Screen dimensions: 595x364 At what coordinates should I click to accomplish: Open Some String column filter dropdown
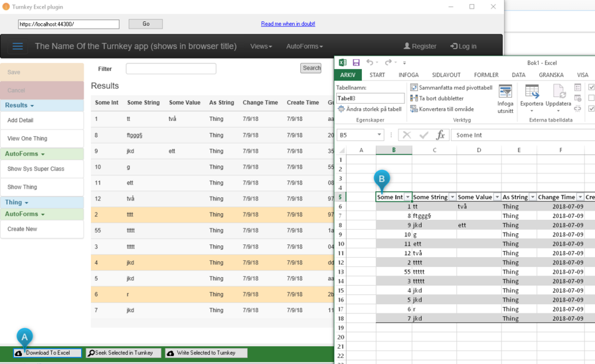tap(452, 197)
